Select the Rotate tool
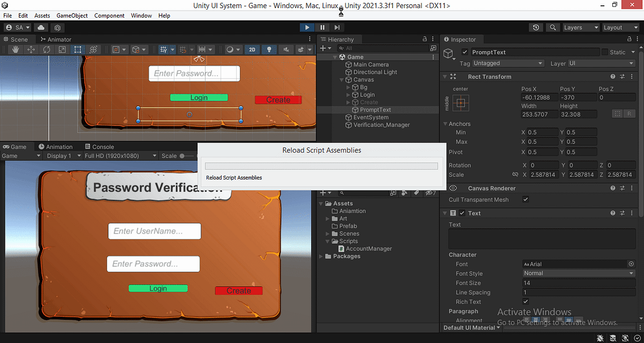Viewport: 644px width, 343px height. coord(47,49)
